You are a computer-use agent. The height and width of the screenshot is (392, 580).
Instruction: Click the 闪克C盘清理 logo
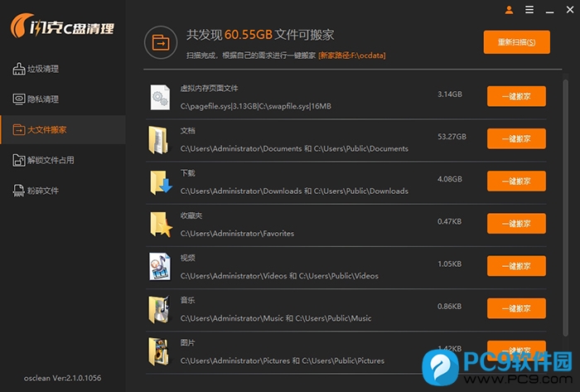coord(62,26)
